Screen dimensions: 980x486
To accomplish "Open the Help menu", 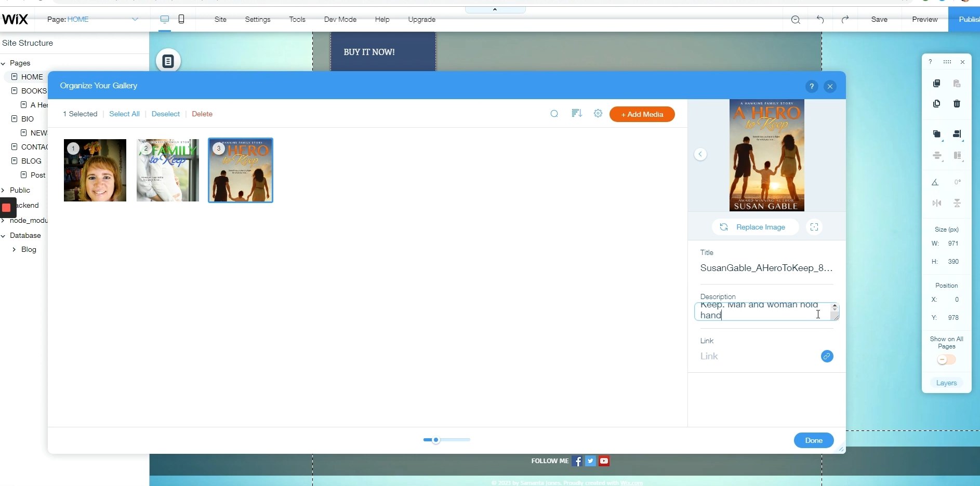I will click(x=382, y=19).
